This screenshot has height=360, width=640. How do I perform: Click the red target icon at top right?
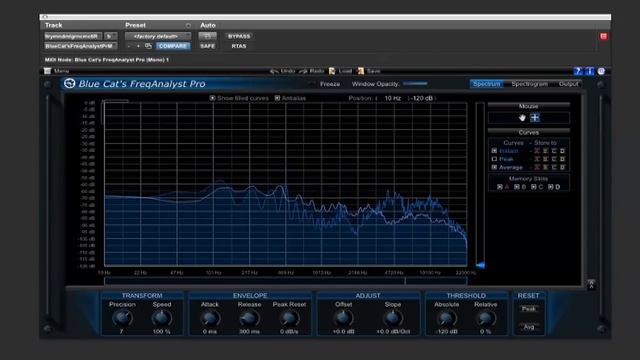click(603, 36)
